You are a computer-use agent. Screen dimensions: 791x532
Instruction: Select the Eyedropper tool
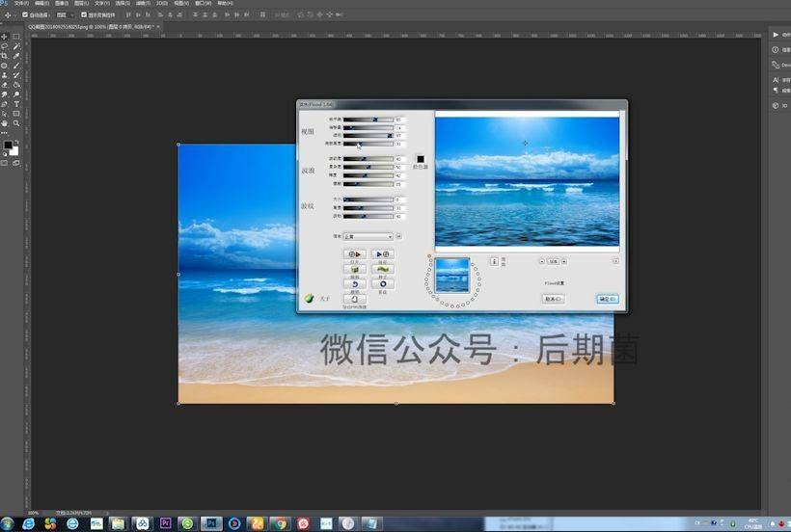click(16, 56)
